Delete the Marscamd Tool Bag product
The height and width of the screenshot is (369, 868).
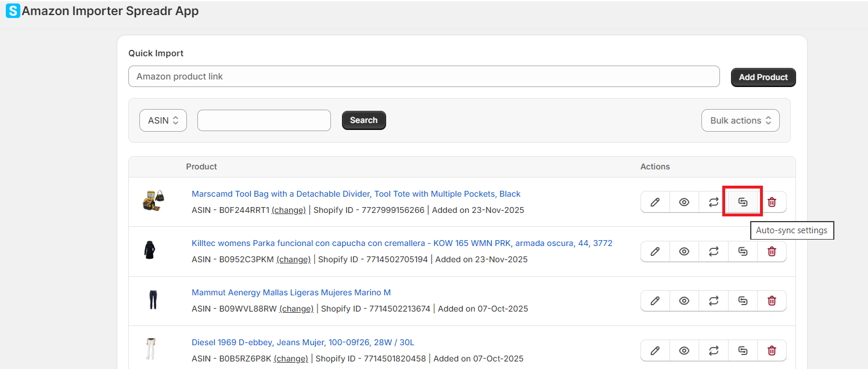tap(772, 202)
